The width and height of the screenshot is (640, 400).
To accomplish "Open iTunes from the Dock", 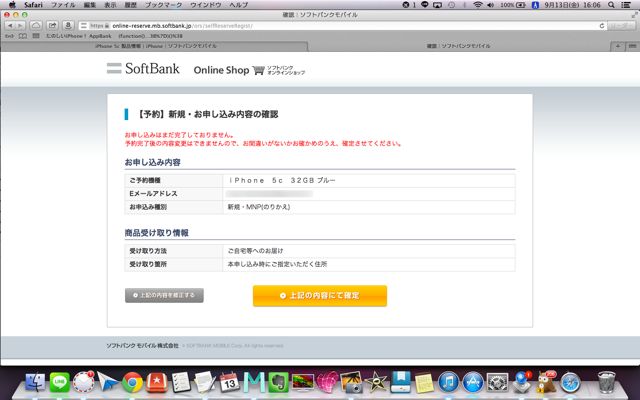I will (x=448, y=382).
